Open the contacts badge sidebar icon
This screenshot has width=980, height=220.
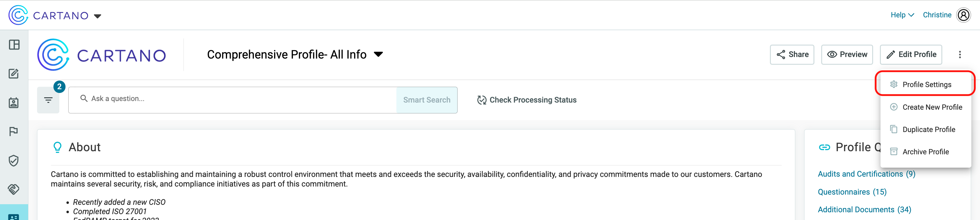point(14,103)
